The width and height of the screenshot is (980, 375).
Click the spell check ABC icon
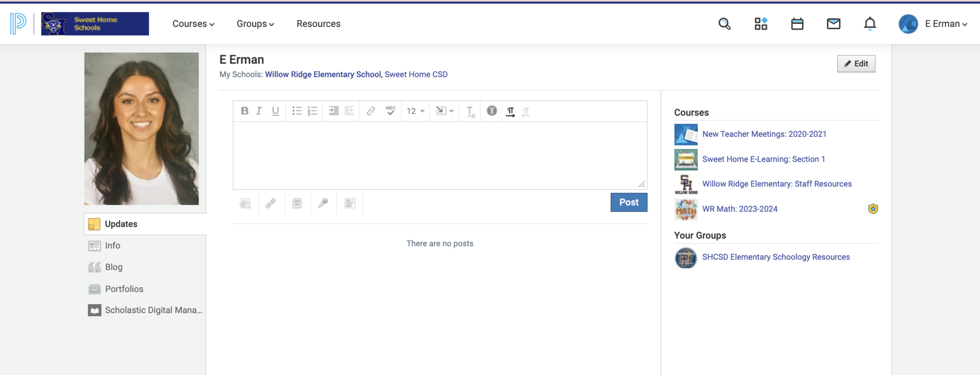pos(390,111)
